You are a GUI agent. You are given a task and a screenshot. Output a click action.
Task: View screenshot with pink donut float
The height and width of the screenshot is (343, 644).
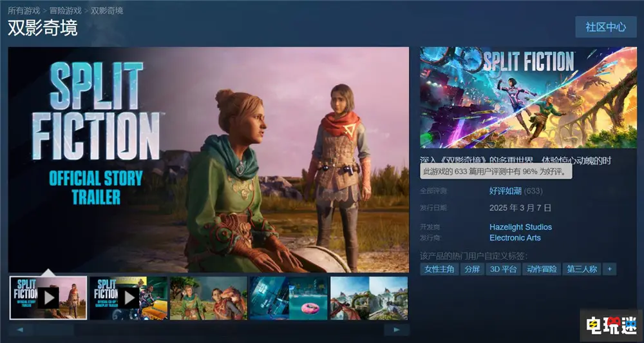[x=289, y=298]
